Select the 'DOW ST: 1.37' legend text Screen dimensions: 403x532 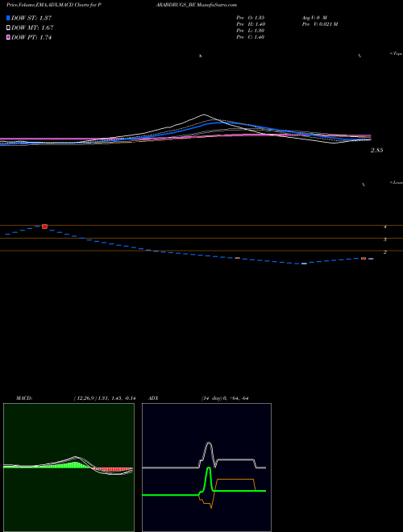click(x=31, y=18)
